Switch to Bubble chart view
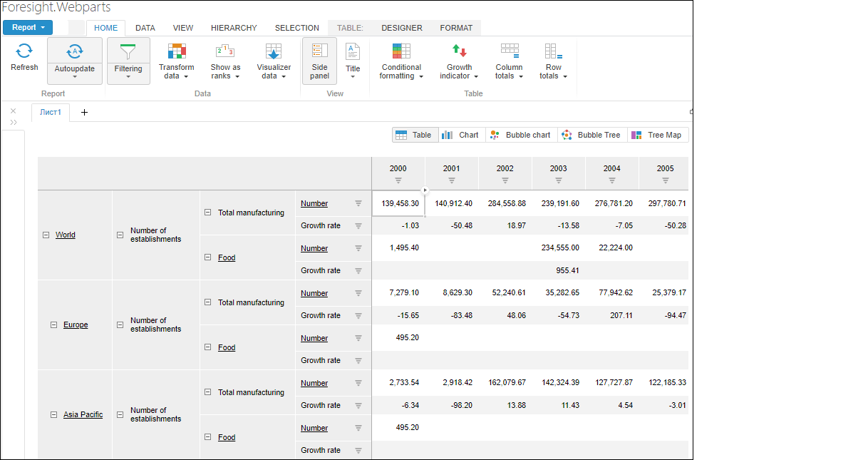Viewport: 868px width, 460px height. [x=521, y=135]
